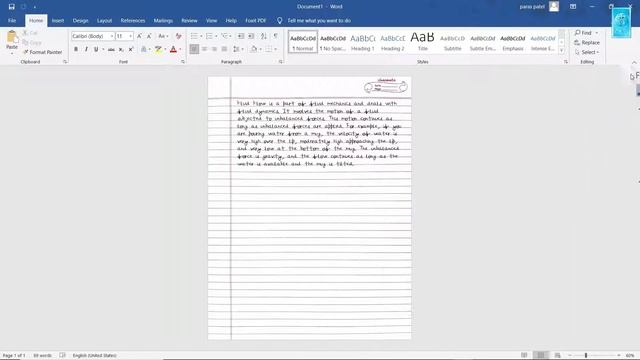Open the font name dropdown

(111, 36)
